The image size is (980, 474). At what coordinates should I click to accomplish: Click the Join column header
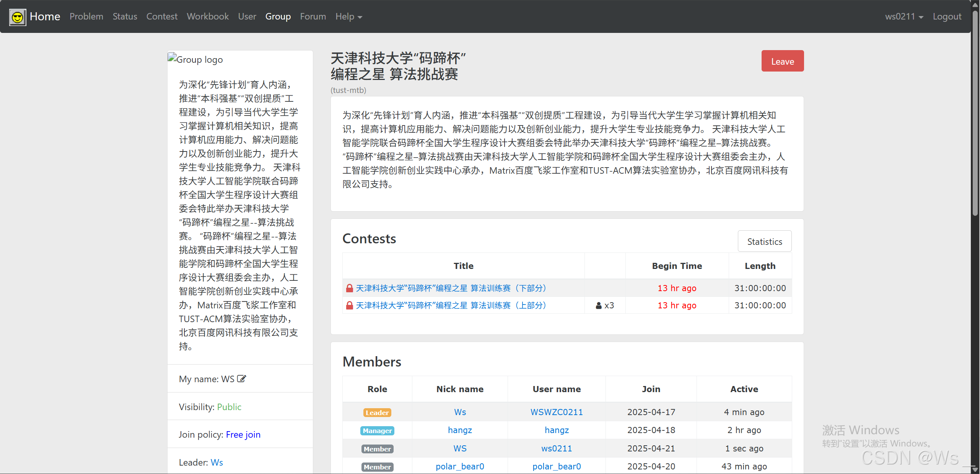tap(651, 389)
